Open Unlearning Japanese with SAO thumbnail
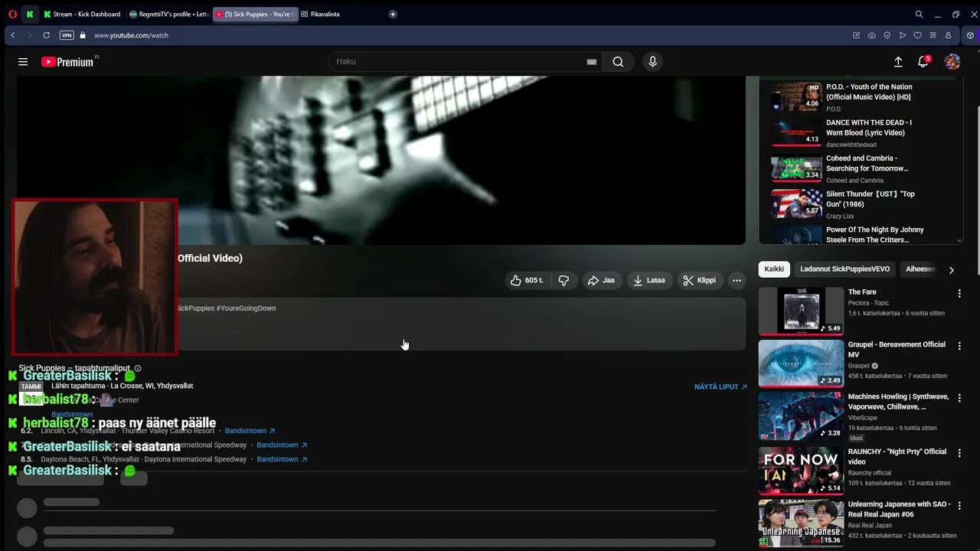This screenshot has width=980, height=551. pos(802,523)
